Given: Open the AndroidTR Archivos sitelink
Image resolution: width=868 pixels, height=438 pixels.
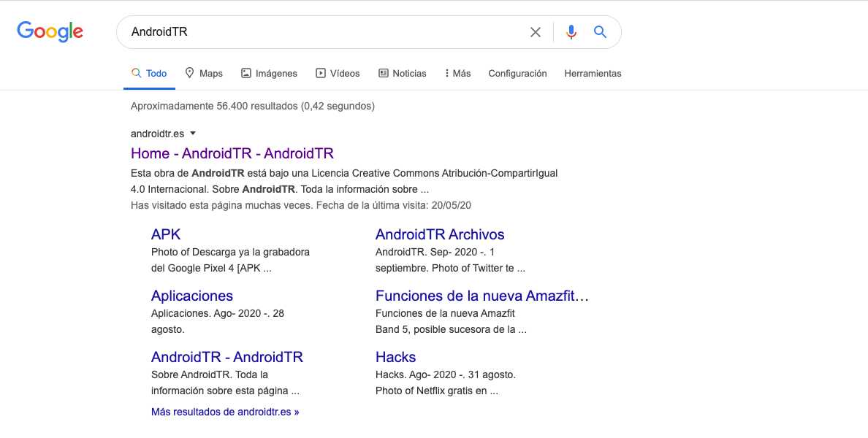Looking at the screenshot, I should click(440, 234).
